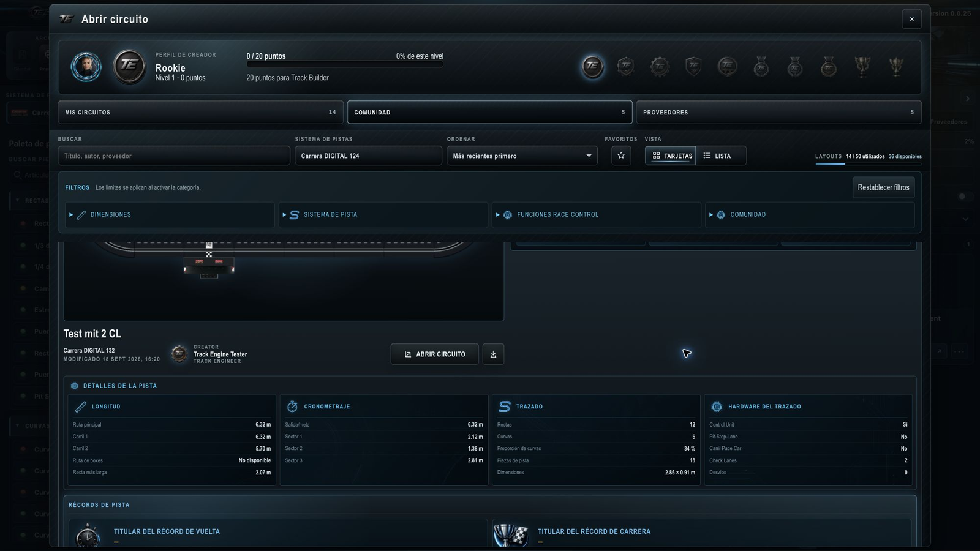Click the Dimensiones 2.86 × 0.91 m value
The width and height of the screenshot is (980, 551).
click(680, 473)
